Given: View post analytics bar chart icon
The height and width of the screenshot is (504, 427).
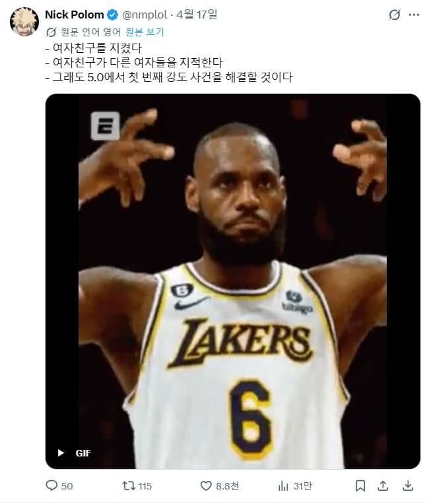Looking at the screenshot, I should coord(283,486).
